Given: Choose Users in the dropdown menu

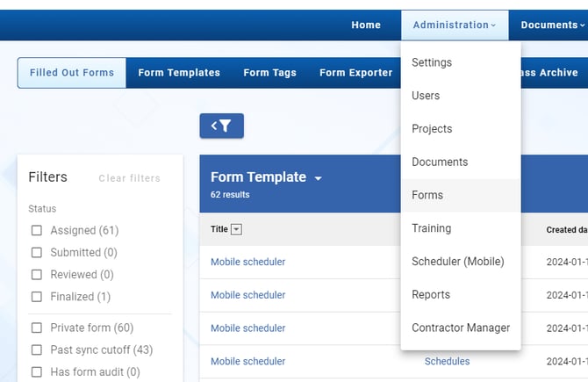Looking at the screenshot, I should click(426, 96).
